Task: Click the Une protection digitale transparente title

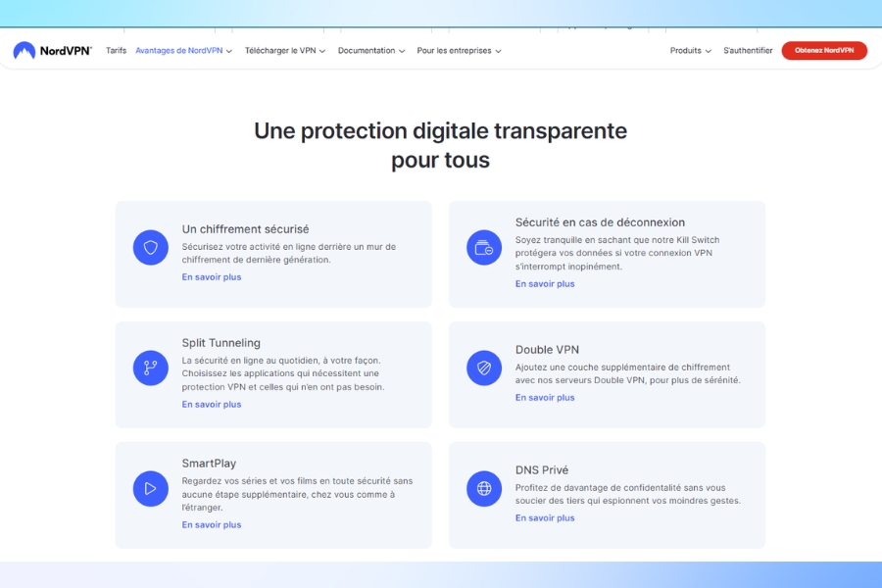Action: pos(440,145)
